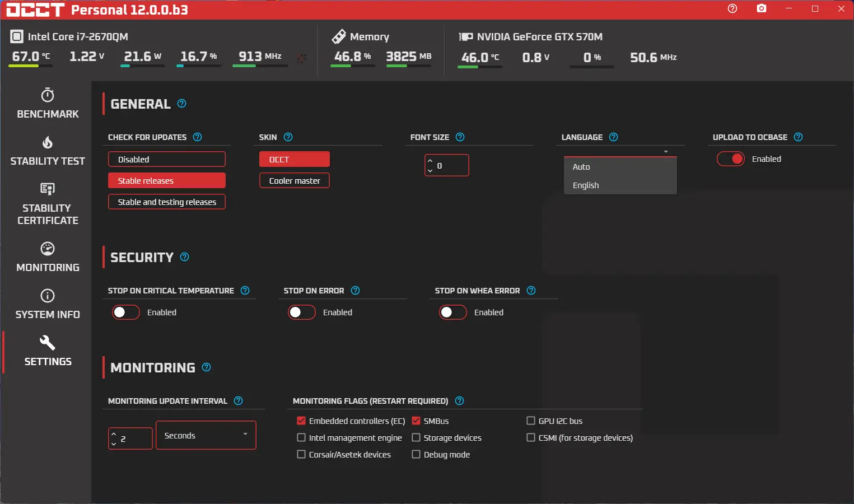
Task: Check Intel management engine checkbox
Action: [301, 437]
